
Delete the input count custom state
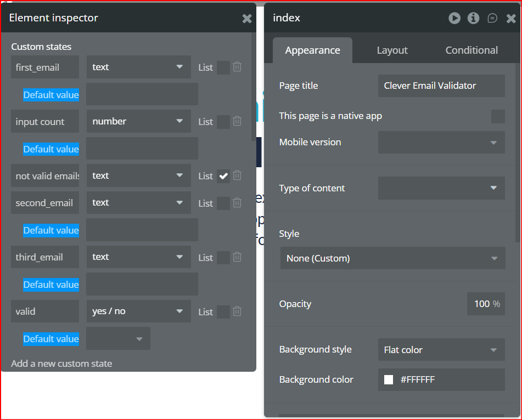coord(237,121)
